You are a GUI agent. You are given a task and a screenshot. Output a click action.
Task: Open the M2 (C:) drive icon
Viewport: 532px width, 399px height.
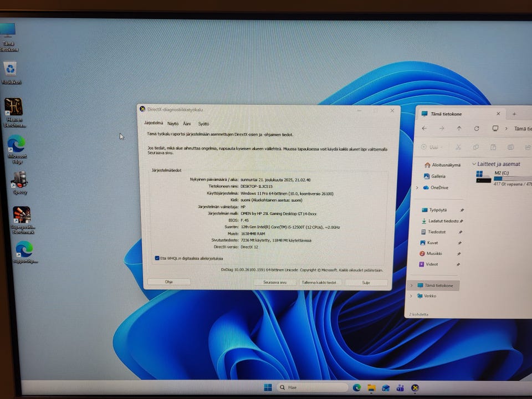[x=483, y=177]
